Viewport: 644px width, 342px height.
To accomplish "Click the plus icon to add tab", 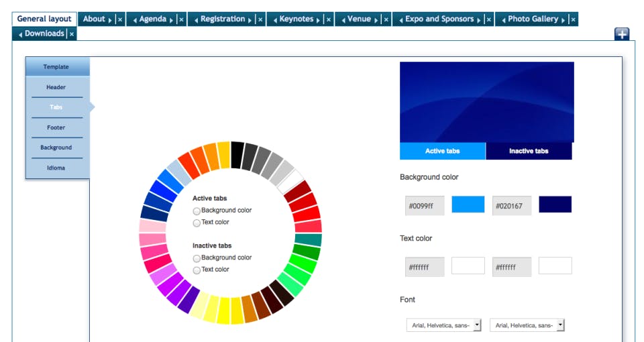I will (622, 34).
